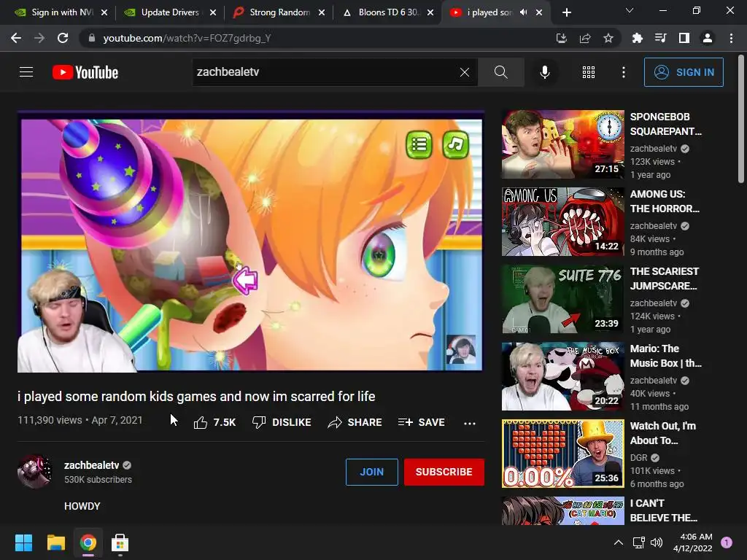The height and width of the screenshot is (560, 747).
Task: Open Mario: The Music Box title link
Action: [665, 356]
